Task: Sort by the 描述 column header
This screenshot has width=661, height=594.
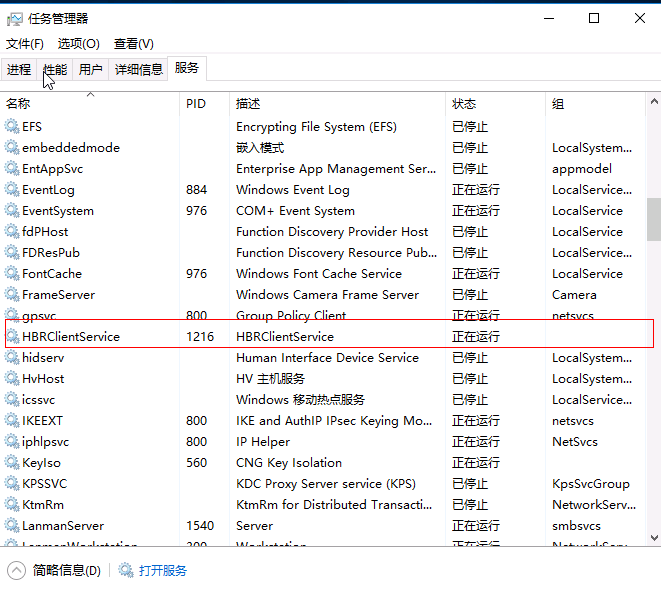Action: tap(338, 103)
